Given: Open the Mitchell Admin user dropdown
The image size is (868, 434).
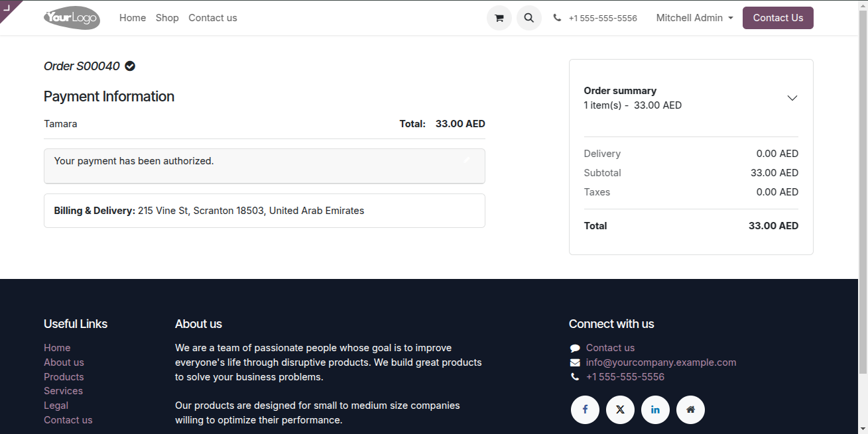Looking at the screenshot, I should (694, 18).
